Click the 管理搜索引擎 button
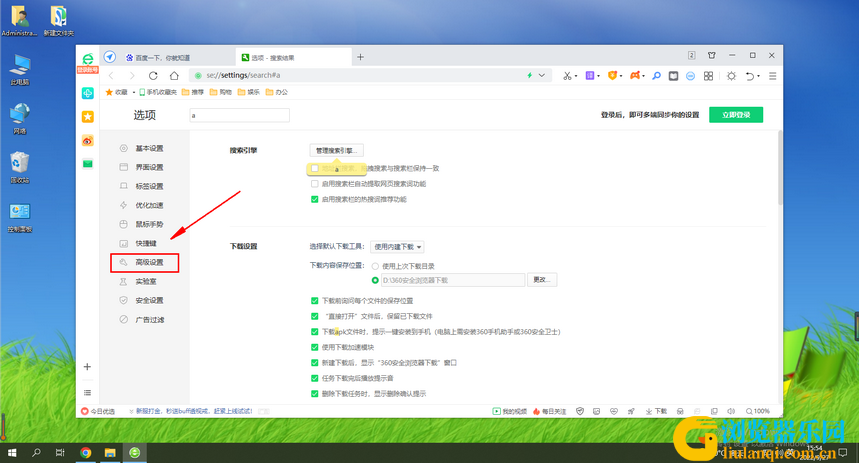The width and height of the screenshot is (859, 463). [x=336, y=150]
